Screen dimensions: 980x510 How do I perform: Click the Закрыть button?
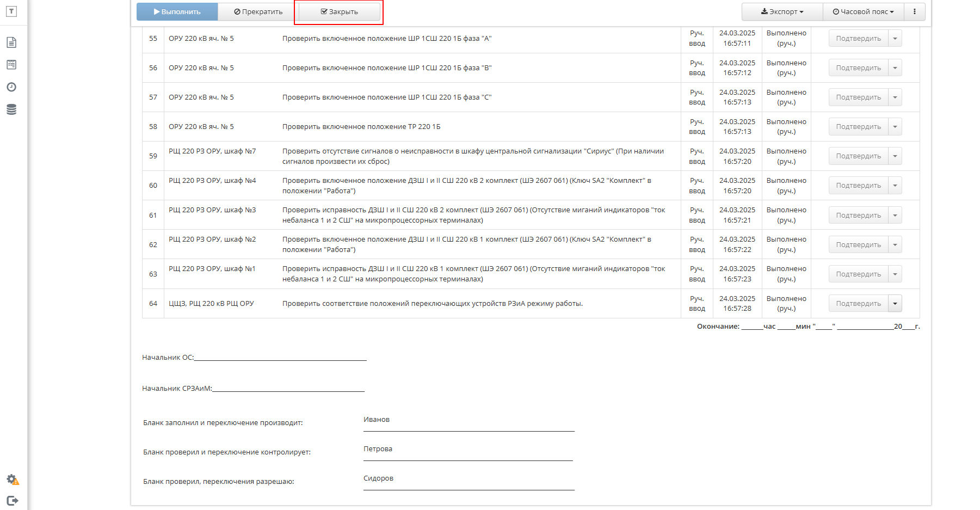[340, 11]
